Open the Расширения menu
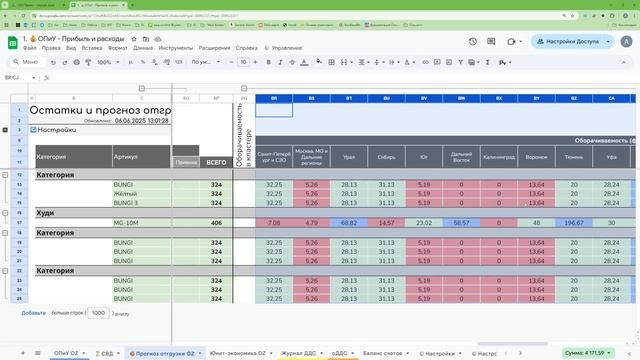The width and height of the screenshot is (640, 360). [214, 48]
